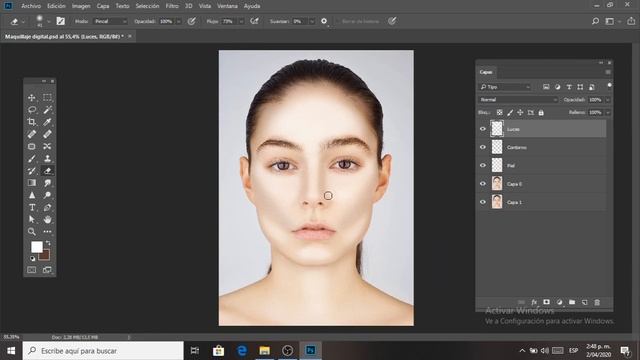Open the Ventana menu

click(227, 6)
